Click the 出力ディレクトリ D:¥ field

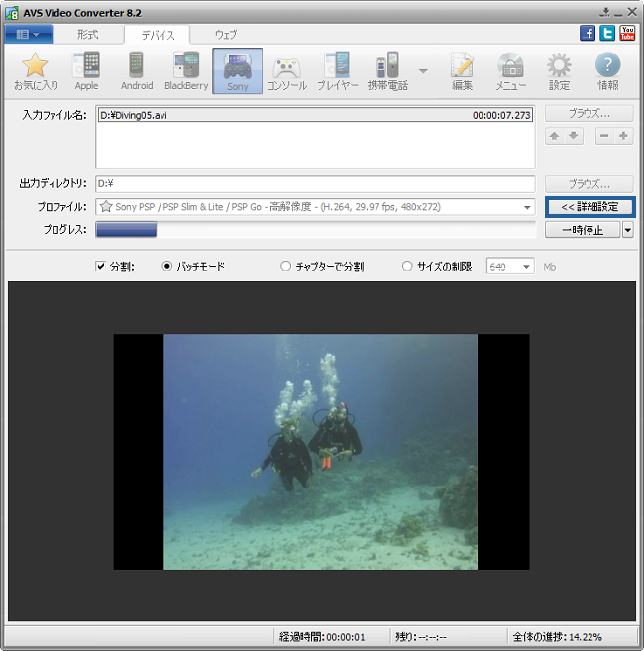click(315, 184)
